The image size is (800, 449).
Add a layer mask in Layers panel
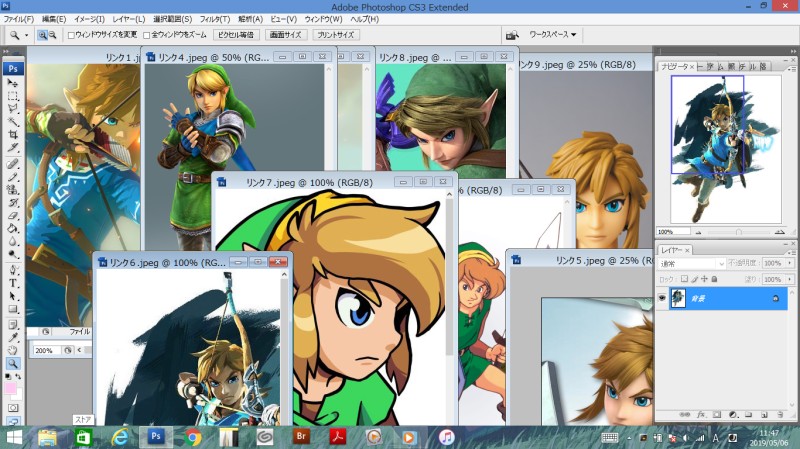[717, 415]
